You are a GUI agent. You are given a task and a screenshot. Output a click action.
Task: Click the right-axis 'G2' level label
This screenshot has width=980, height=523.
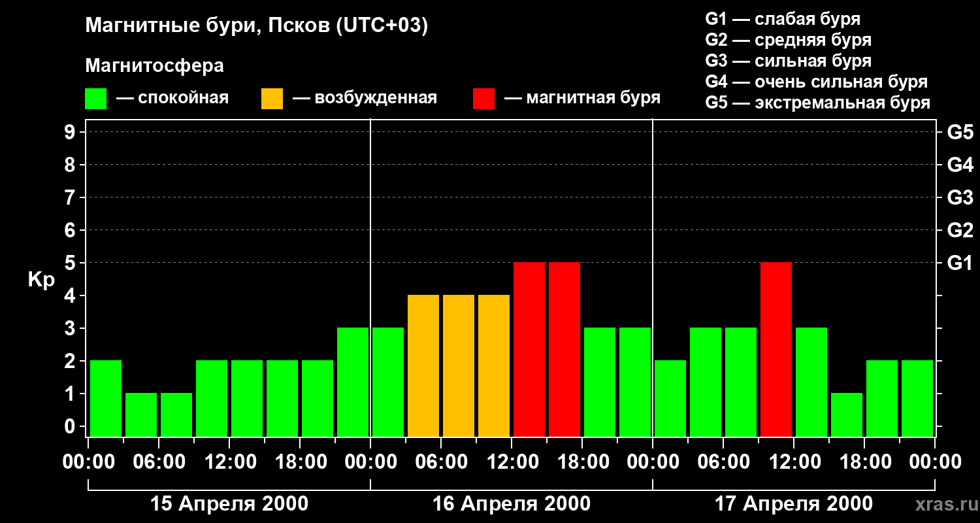pyautogui.click(x=960, y=230)
